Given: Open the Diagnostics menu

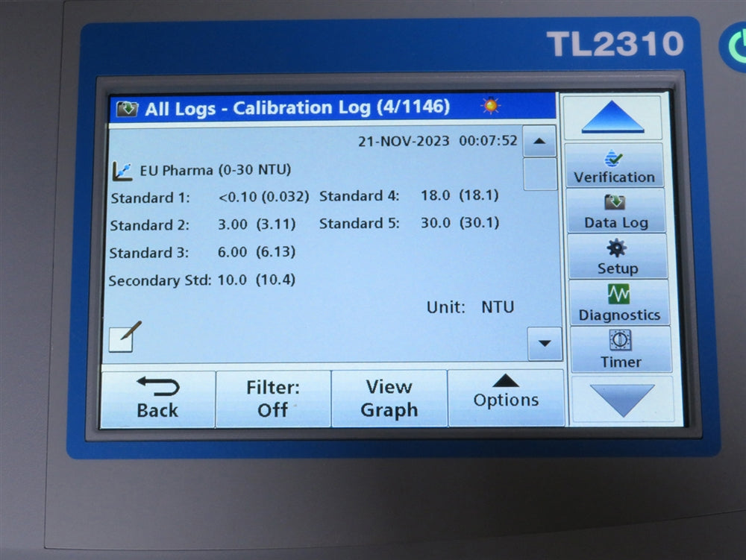Looking at the screenshot, I should pyautogui.click(x=619, y=303).
